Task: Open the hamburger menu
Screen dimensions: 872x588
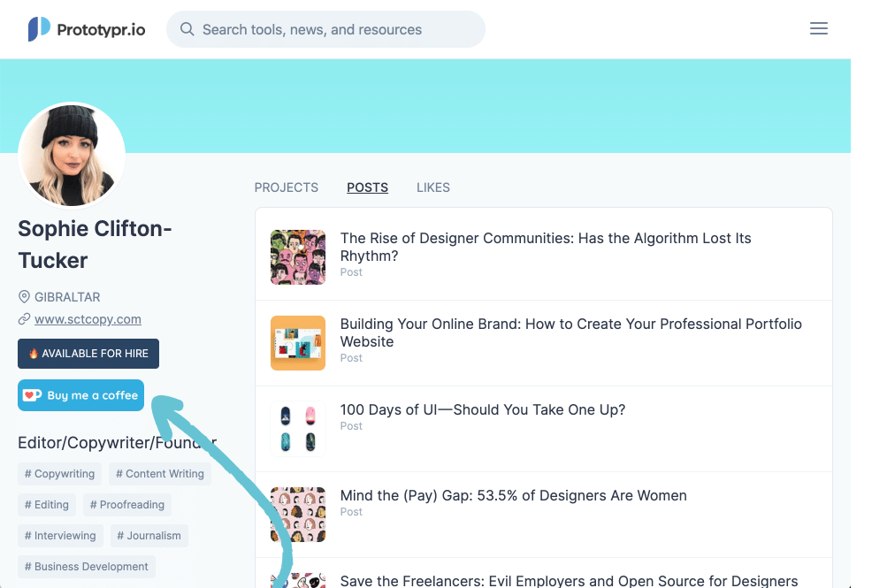Action: [x=819, y=29]
